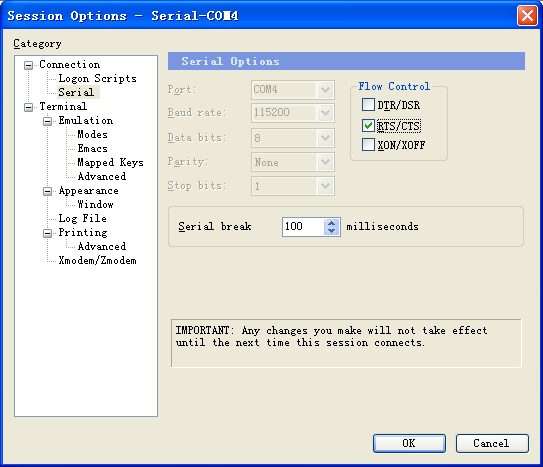The image size is (543, 467).
Task: Decrease Serial break value with down arrow
Action: (x=332, y=231)
